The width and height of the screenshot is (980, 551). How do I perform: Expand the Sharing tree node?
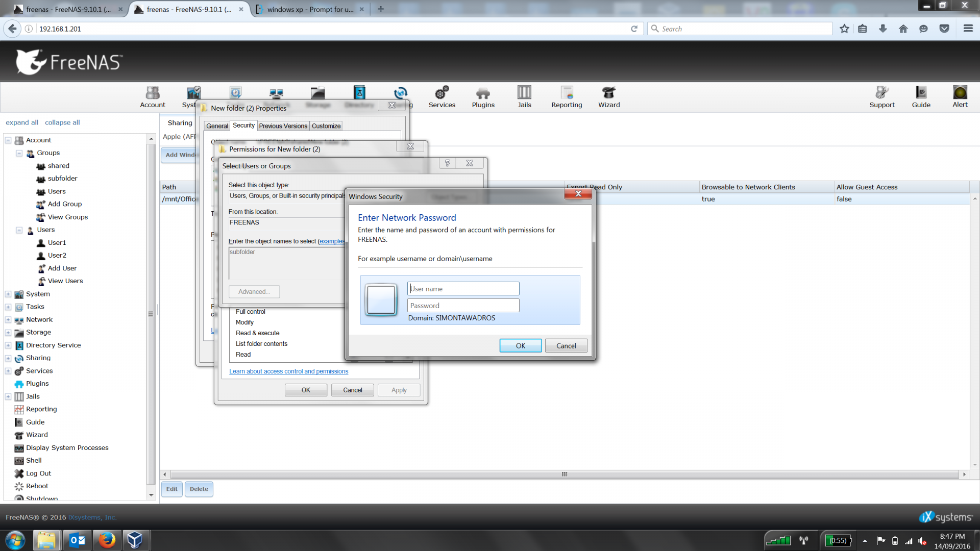click(x=8, y=358)
